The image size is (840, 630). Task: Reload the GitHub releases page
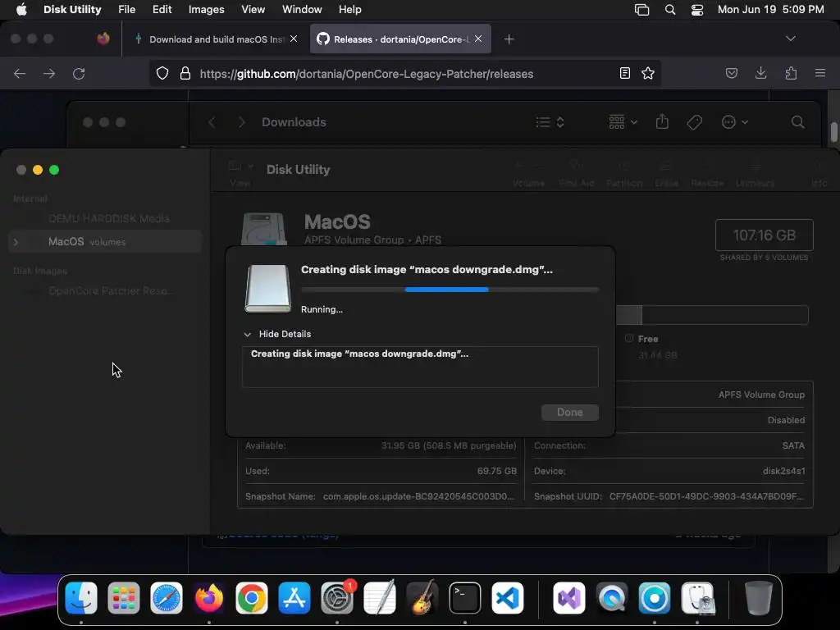(79, 73)
